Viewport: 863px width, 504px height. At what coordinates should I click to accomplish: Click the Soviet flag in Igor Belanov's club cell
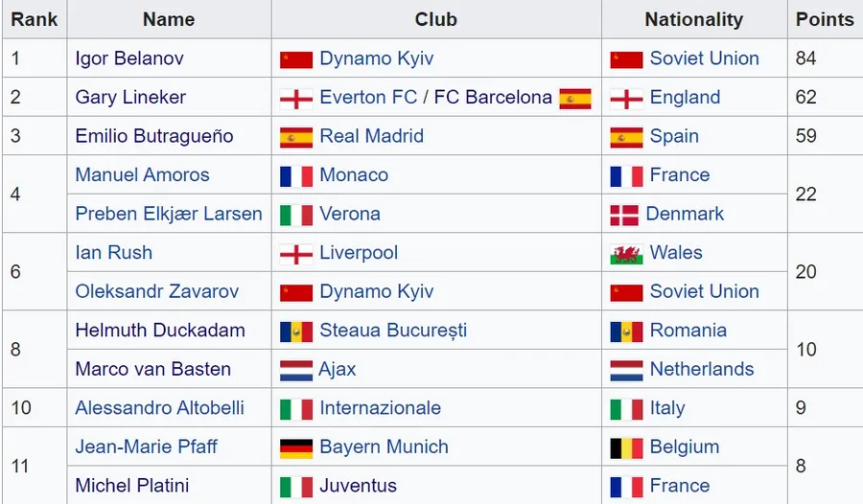[296, 59]
